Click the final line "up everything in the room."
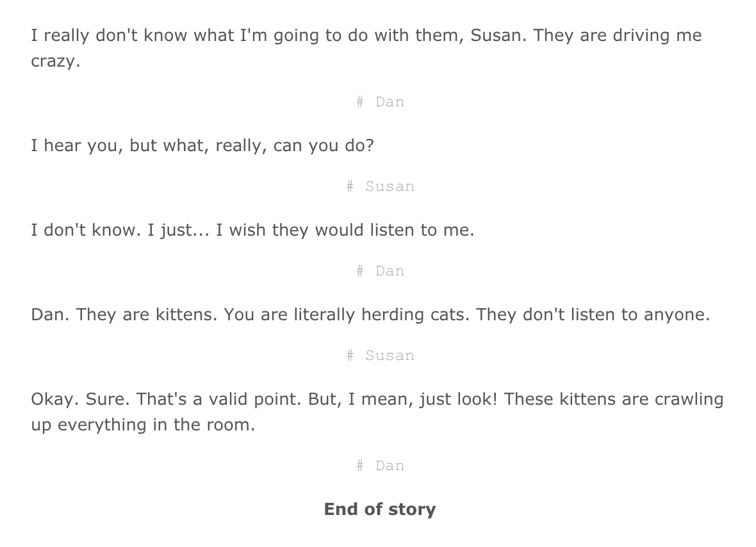 coord(143,425)
